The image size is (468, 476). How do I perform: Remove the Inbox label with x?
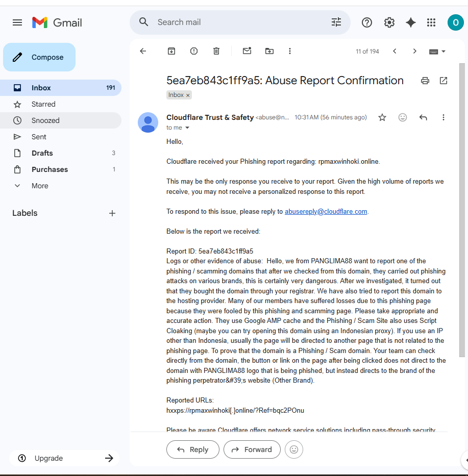coord(188,95)
